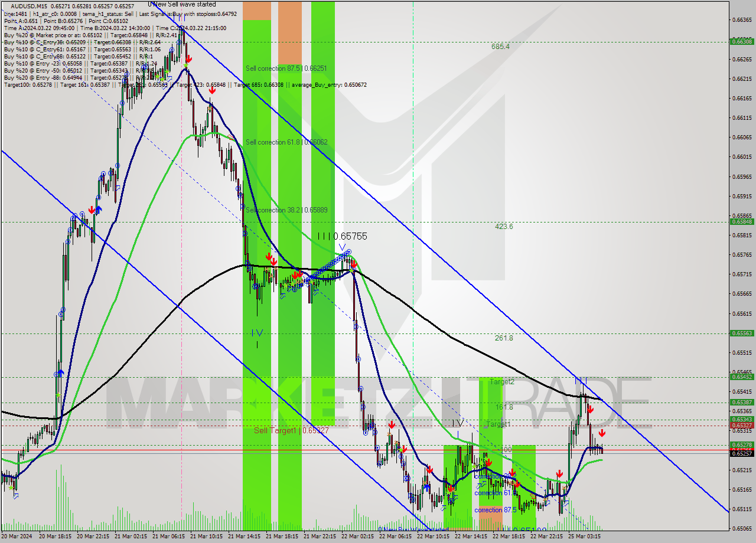Click the 161.8 Fibonacci level label
Image resolution: width=756 pixels, height=543 pixels.
click(x=504, y=407)
